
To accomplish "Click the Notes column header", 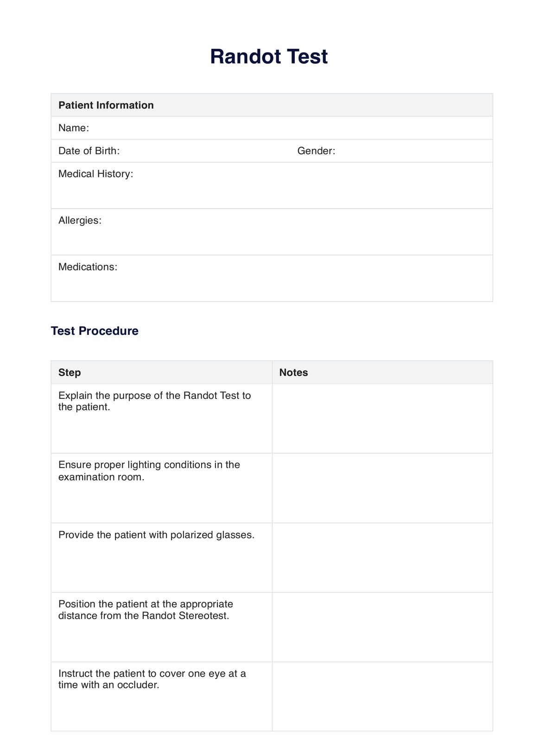I will [293, 372].
